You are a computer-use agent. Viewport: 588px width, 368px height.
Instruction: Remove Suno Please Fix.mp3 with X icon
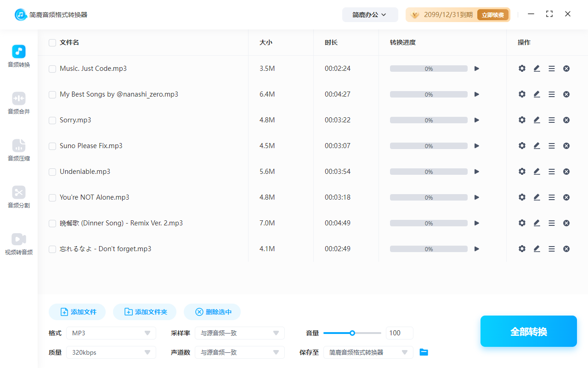566,146
